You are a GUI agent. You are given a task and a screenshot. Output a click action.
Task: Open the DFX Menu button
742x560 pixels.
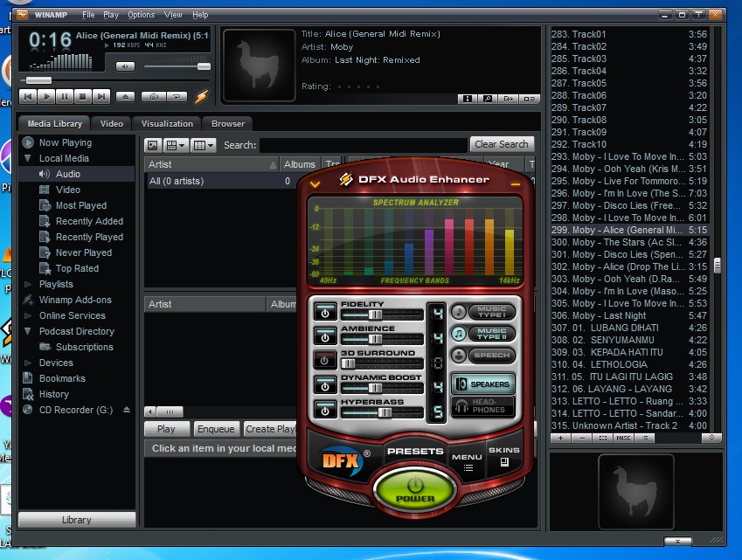coord(467,461)
